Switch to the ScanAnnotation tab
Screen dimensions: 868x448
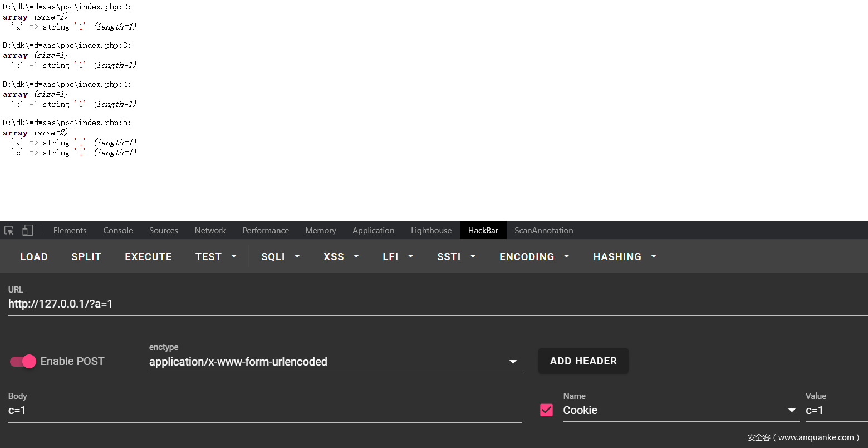coord(543,231)
